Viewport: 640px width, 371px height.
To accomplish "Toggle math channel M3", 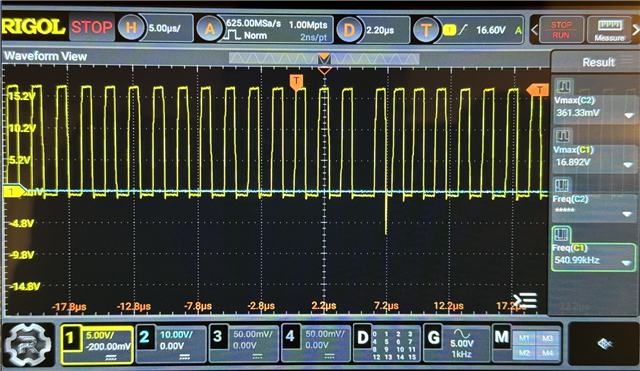I will [x=547, y=338].
